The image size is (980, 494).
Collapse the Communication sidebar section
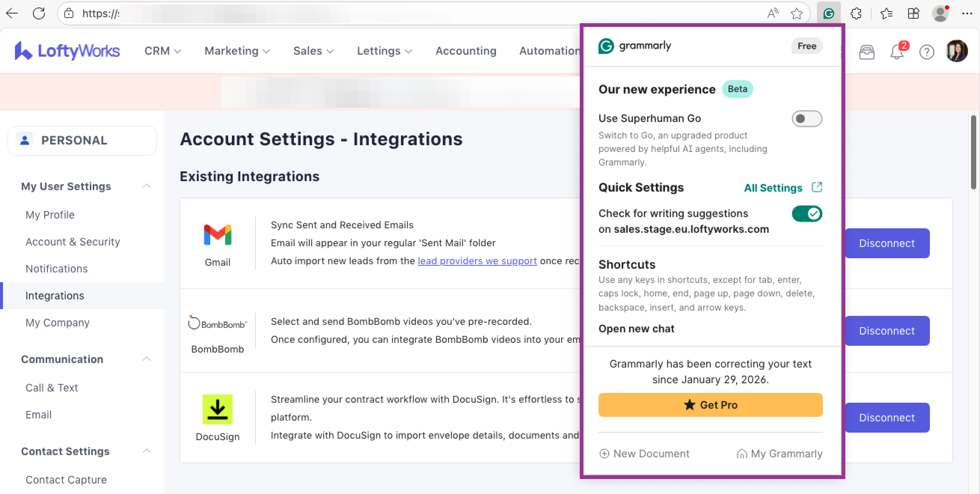[x=147, y=359]
